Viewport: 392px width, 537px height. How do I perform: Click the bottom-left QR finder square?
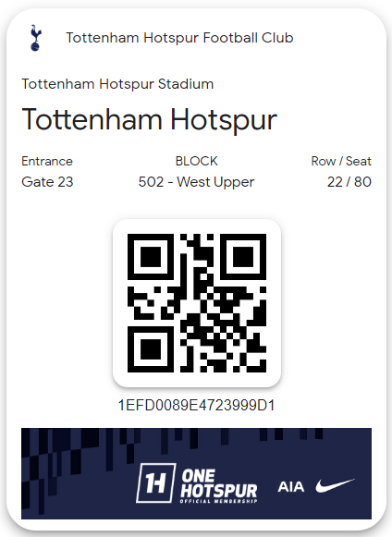pyautogui.click(x=151, y=349)
